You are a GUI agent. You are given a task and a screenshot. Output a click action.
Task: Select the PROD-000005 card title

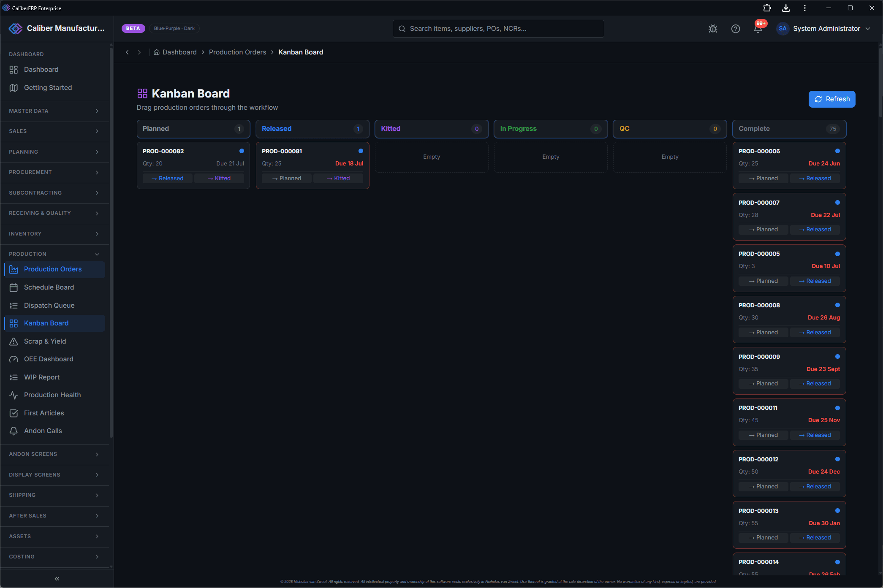[x=759, y=254]
